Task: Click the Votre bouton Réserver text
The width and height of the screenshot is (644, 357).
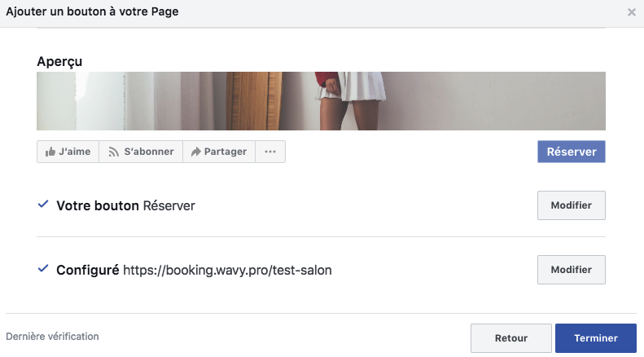Action: [x=125, y=205]
